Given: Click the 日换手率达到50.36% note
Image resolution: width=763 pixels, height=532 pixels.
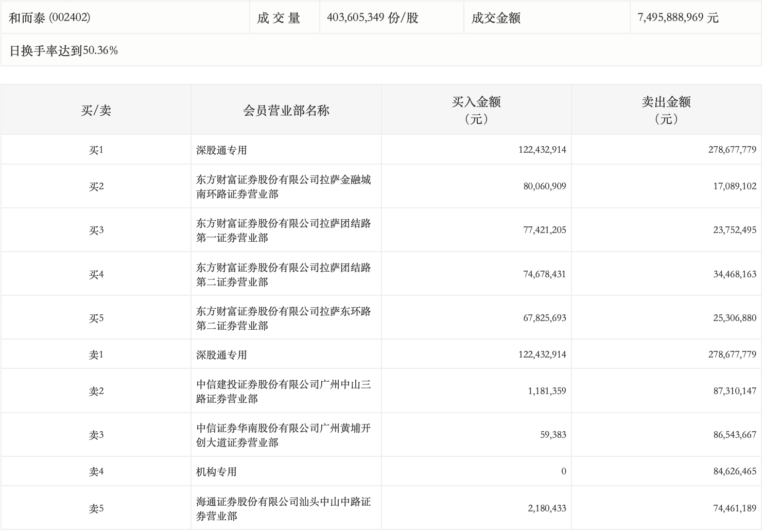Looking at the screenshot, I should pyautogui.click(x=64, y=50).
